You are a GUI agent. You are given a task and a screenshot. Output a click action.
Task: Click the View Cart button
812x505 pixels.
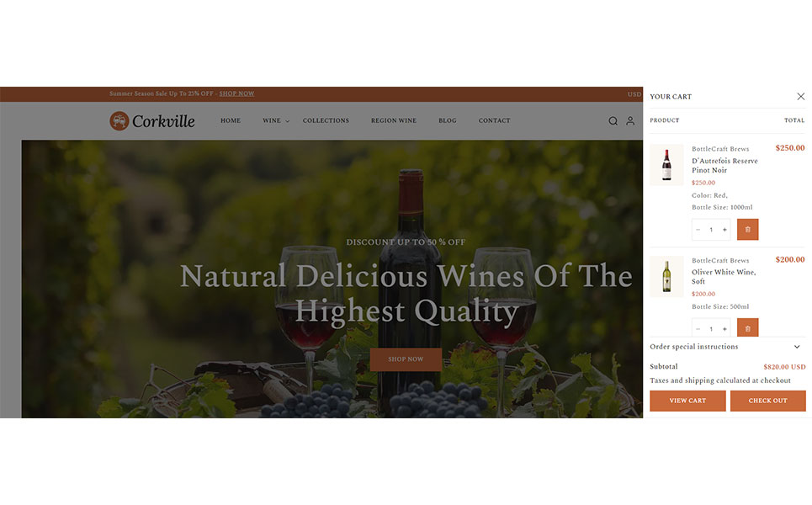687,401
